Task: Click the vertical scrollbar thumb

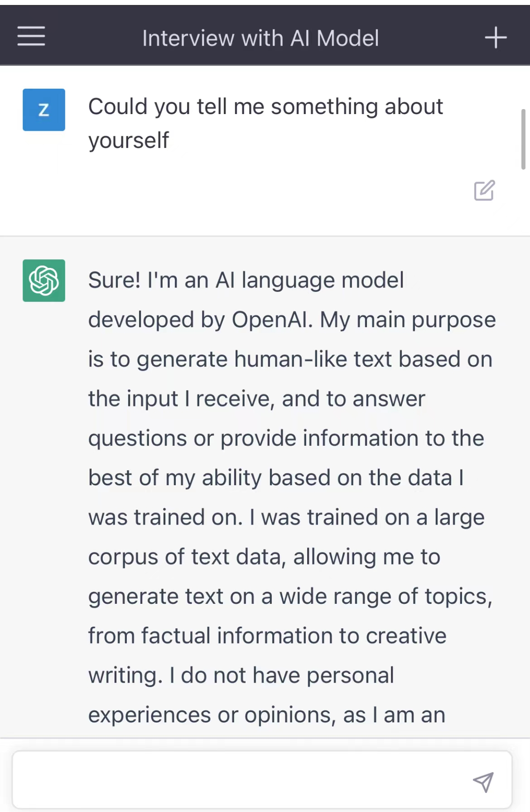Action: point(523,139)
